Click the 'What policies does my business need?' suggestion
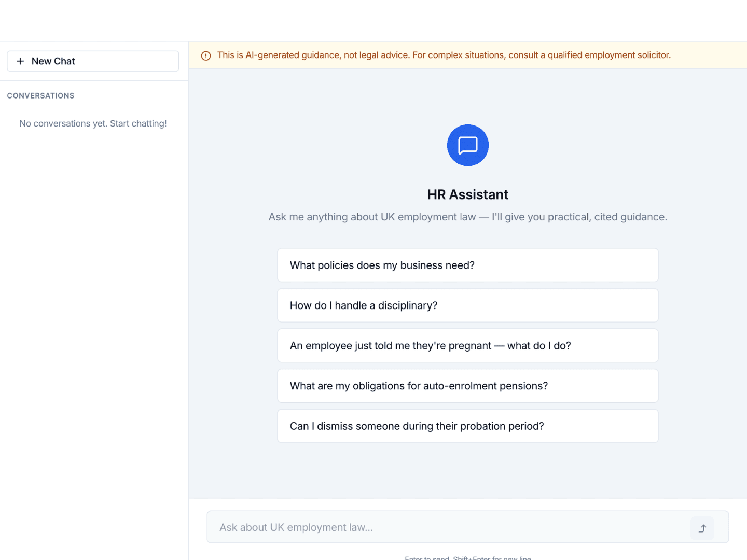Screen dimensions: 747x560 (467, 265)
